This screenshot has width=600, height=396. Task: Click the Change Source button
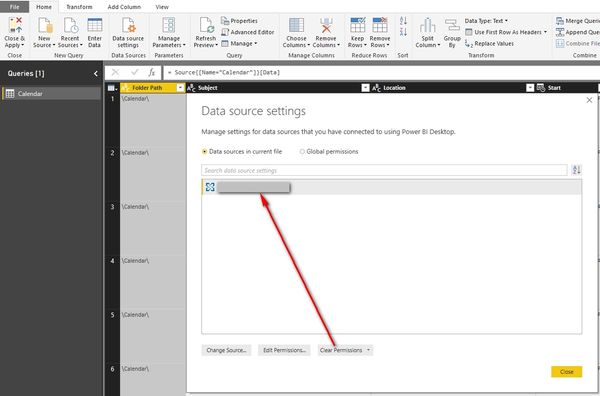[x=226, y=350]
